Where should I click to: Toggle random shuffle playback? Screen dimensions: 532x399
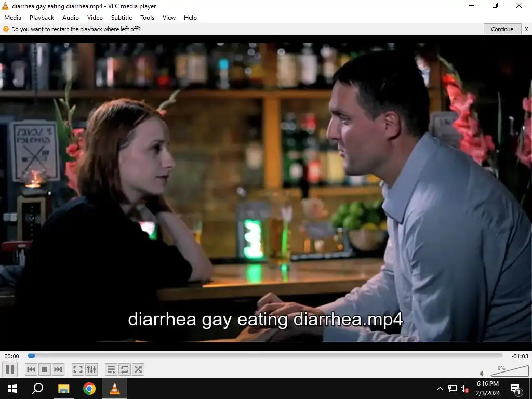(138, 369)
